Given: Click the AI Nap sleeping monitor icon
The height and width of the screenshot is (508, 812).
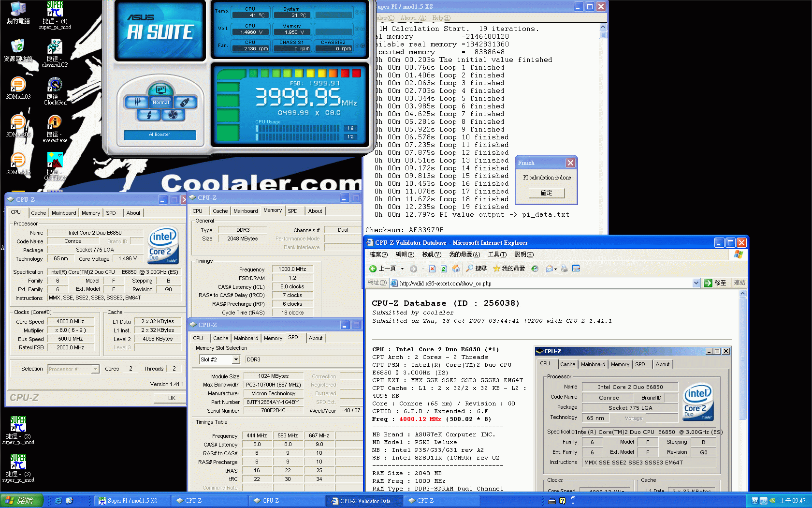Looking at the screenshot, I should point(160,90).
